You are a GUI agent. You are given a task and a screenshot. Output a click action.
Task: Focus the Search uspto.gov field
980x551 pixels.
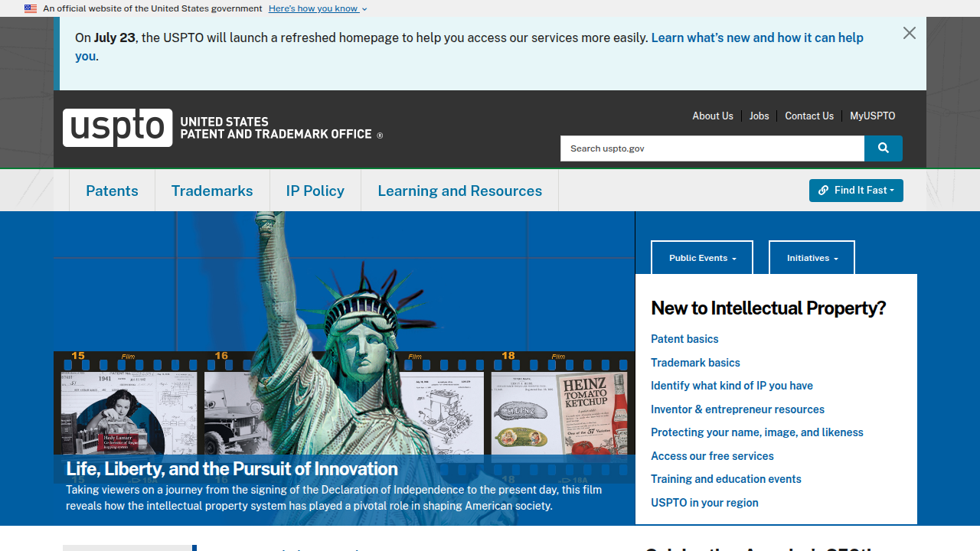click(713, 148)
